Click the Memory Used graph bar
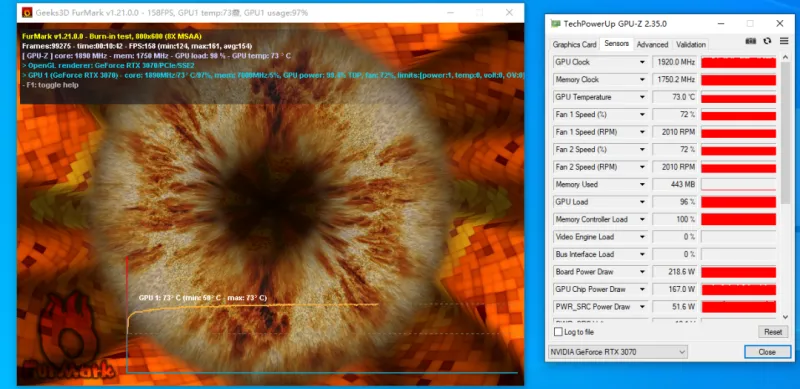 738,184
